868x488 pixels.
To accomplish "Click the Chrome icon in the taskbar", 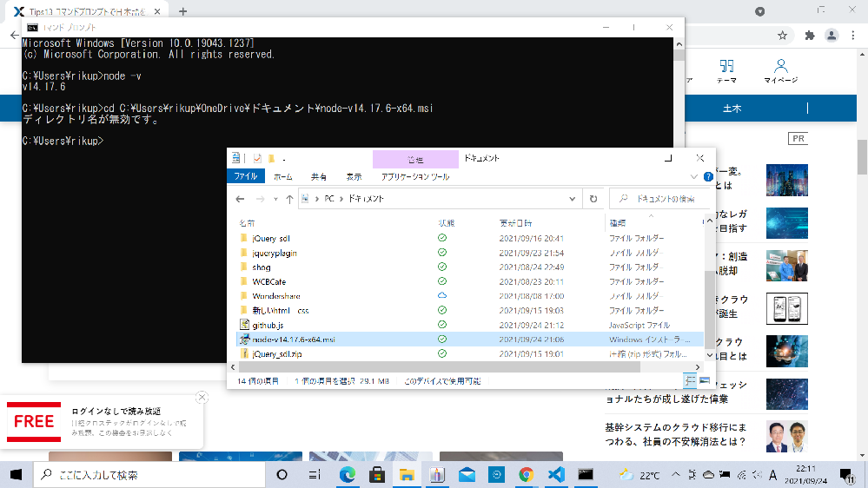I will [x=526, y=475].
